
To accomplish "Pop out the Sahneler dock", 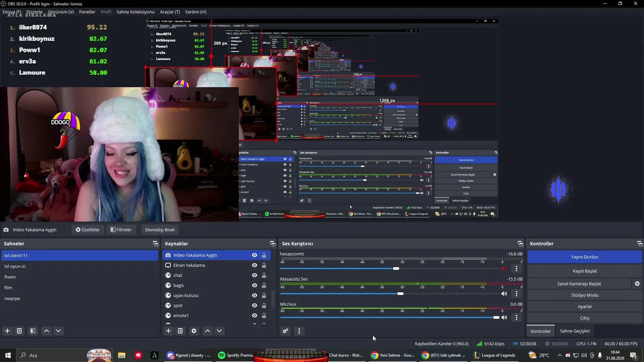I will (155, 244).
